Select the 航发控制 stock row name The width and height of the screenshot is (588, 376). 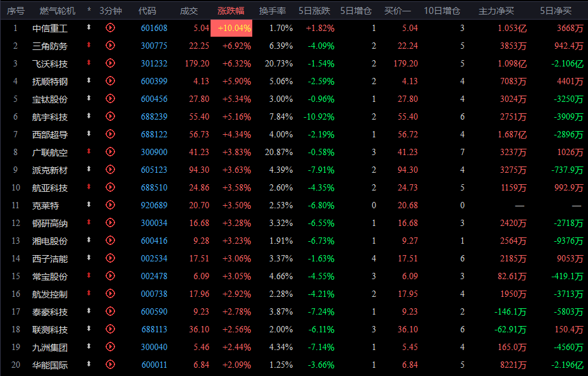[x=50, y=294]
